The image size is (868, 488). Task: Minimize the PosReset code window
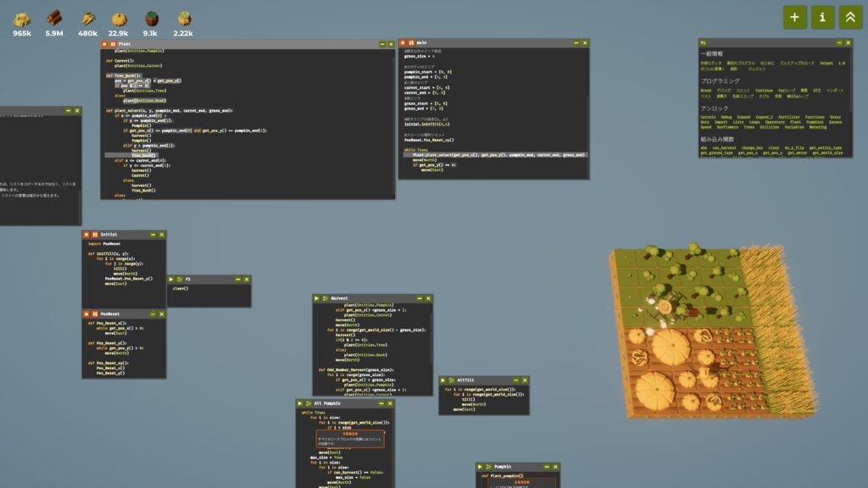(151, 313)
